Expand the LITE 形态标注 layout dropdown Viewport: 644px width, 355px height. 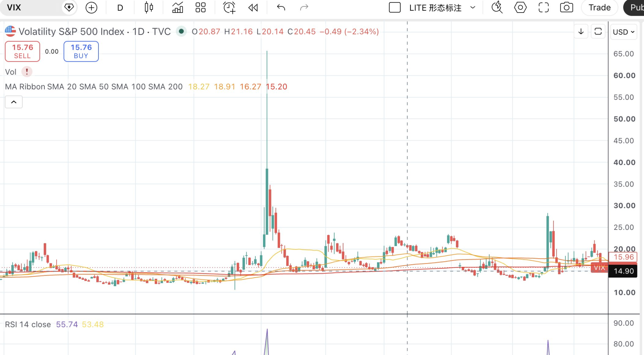click(x=473, y=8)
